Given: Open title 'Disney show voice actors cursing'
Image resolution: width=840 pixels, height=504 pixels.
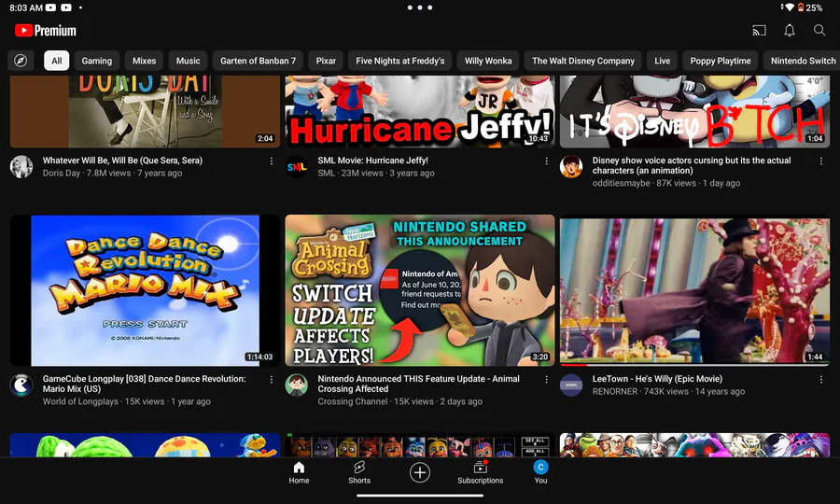Looking at the screenshot, I should tap(692, 165).
